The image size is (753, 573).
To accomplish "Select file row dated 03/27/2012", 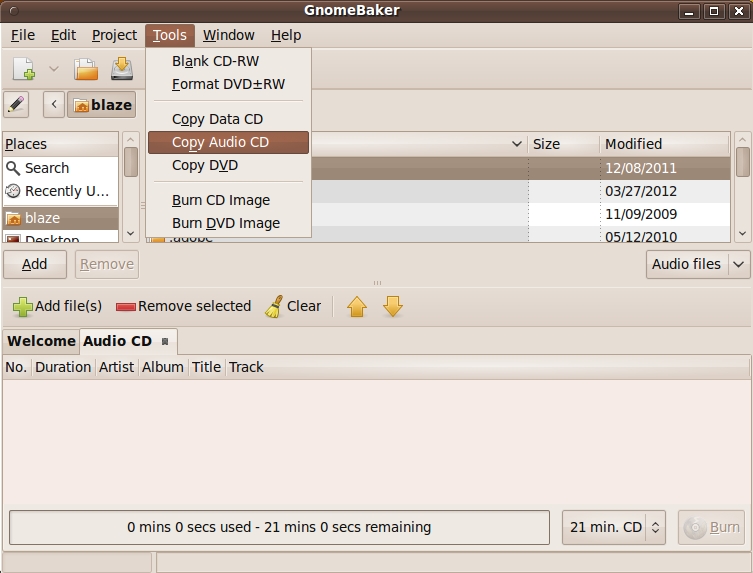I will [x=520, y=191].
